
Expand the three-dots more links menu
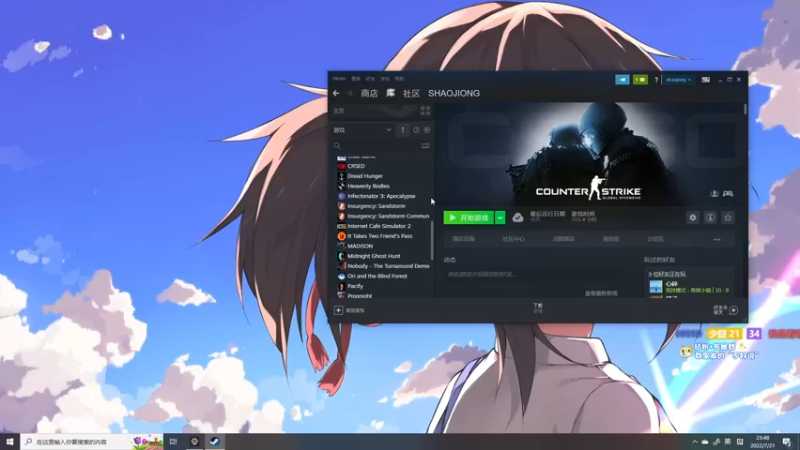[717, 239]
